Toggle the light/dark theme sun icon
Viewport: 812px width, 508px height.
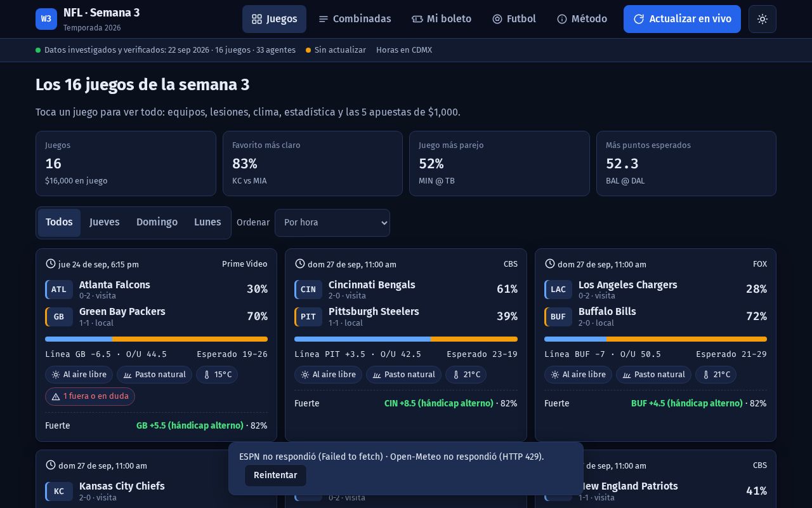[763, 19]
